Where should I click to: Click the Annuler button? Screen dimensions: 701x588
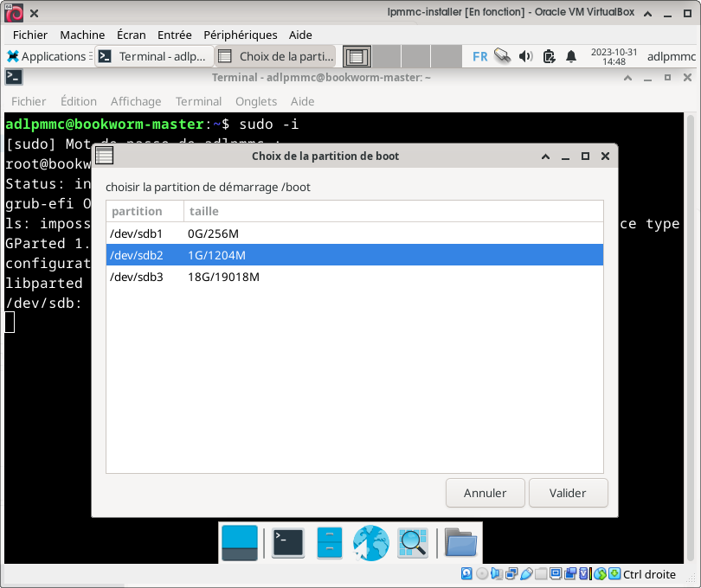click(x=485, y=493)
